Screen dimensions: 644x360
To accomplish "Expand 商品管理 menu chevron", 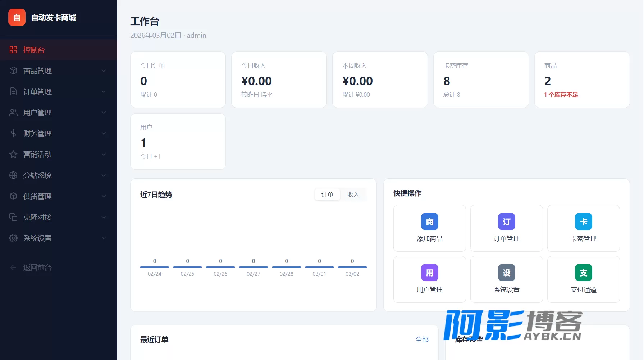I will click(104, 71).
